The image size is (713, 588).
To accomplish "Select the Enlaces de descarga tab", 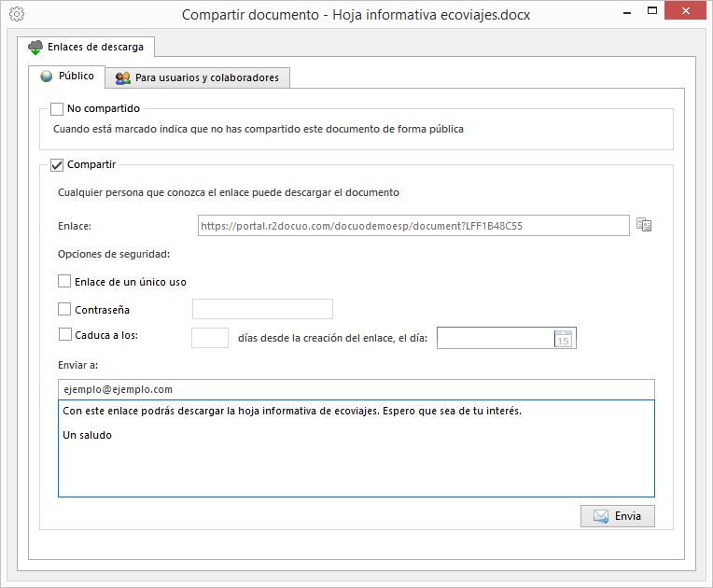I will click(x=86, y=47).
